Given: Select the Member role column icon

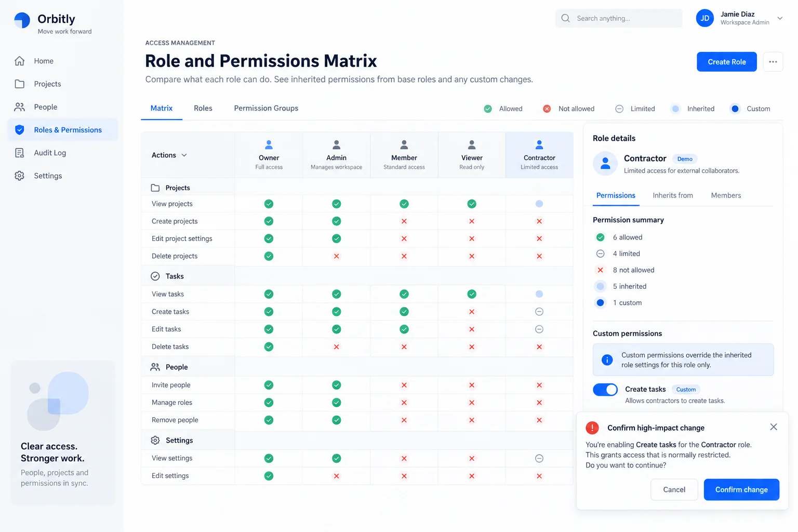Looking at the screenshot, I should [x=404, y=144].
